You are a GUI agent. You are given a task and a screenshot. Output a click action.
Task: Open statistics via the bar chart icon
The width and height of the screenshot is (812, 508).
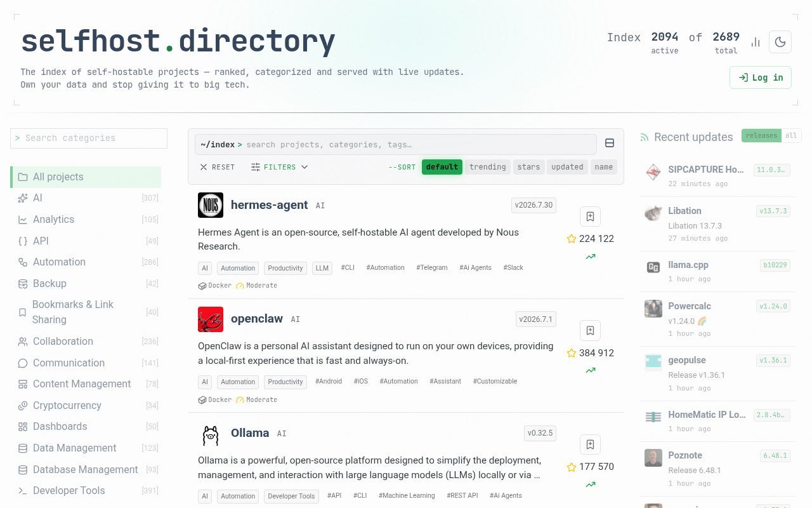click(x=756, y=42)
